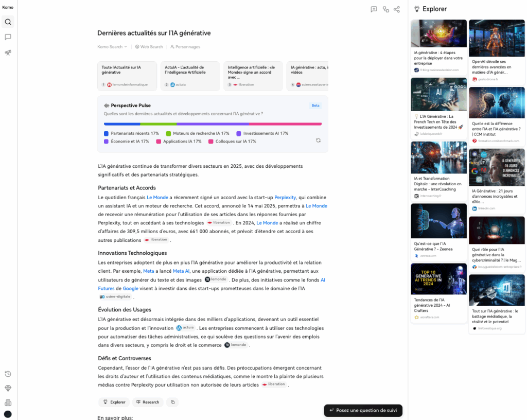Click the Research button below the answer
Screen dimensions: 527x420
click(x=148, y=402)
